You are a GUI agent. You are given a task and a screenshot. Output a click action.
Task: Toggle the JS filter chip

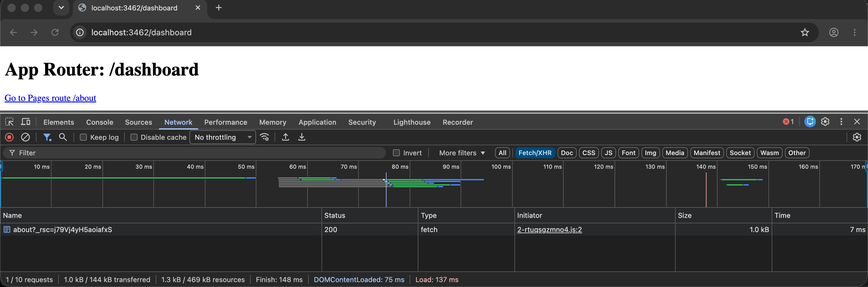pos(608,152)
